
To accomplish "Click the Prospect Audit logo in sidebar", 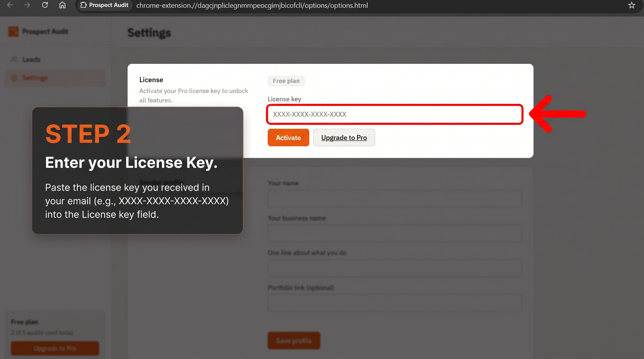I will 13,32.
